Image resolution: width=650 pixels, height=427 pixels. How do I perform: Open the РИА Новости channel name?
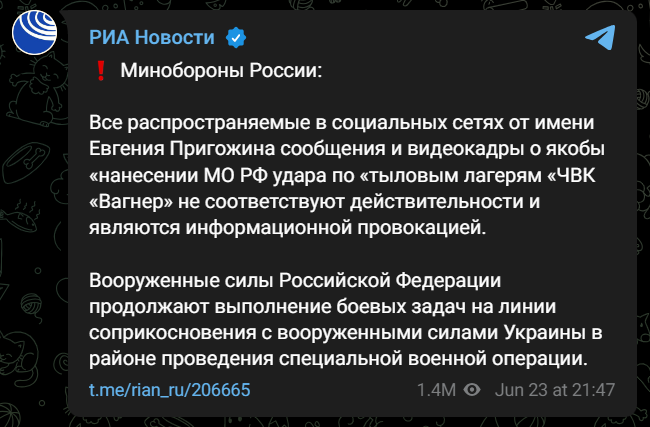point(152,37)
